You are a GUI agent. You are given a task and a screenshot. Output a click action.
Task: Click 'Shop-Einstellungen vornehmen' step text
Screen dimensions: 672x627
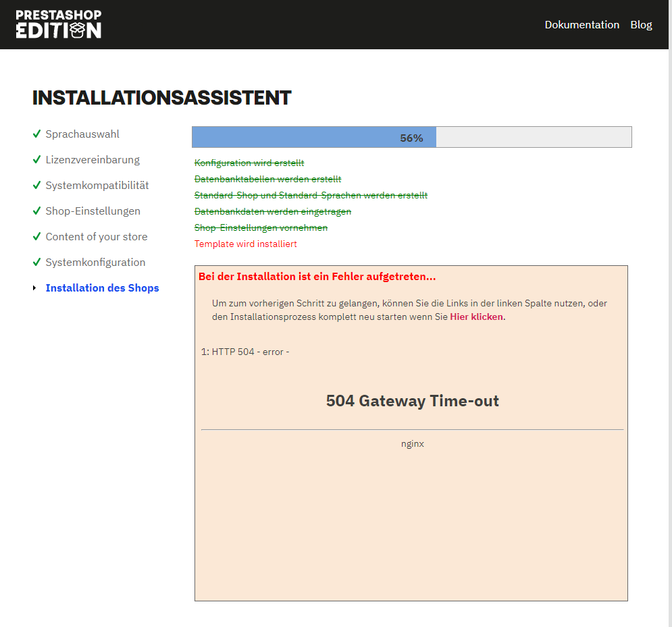point(261,228)
